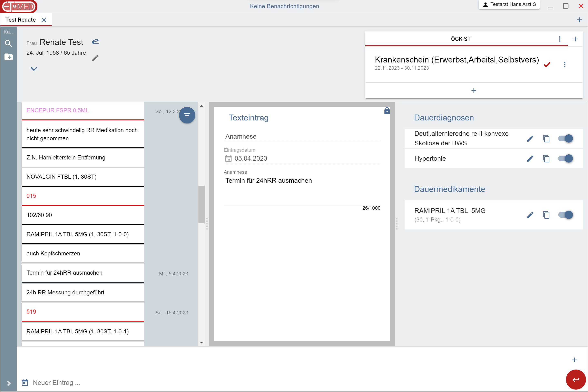Open Krankenschein three-dot options menu
588x392 pixels.
565,65
